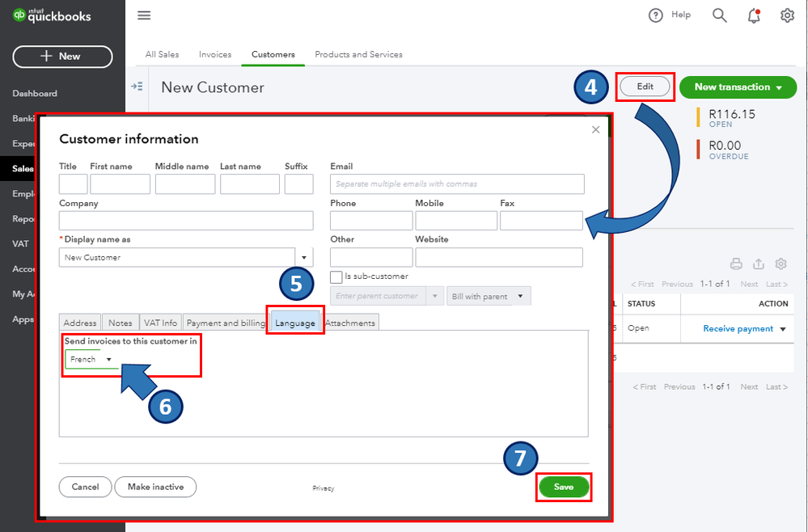808x532 pixels.
Task: View notifications via the bell icon
Action: click(754, 15)
